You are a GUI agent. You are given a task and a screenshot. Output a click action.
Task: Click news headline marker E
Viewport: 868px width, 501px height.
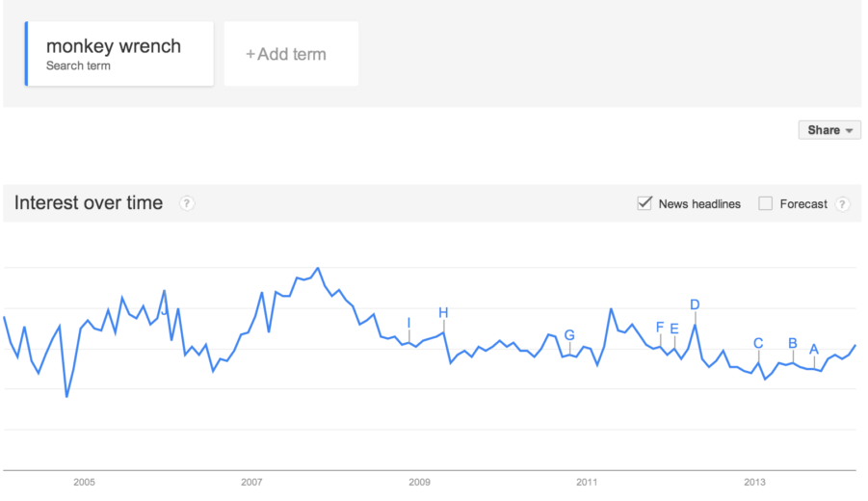674,329
